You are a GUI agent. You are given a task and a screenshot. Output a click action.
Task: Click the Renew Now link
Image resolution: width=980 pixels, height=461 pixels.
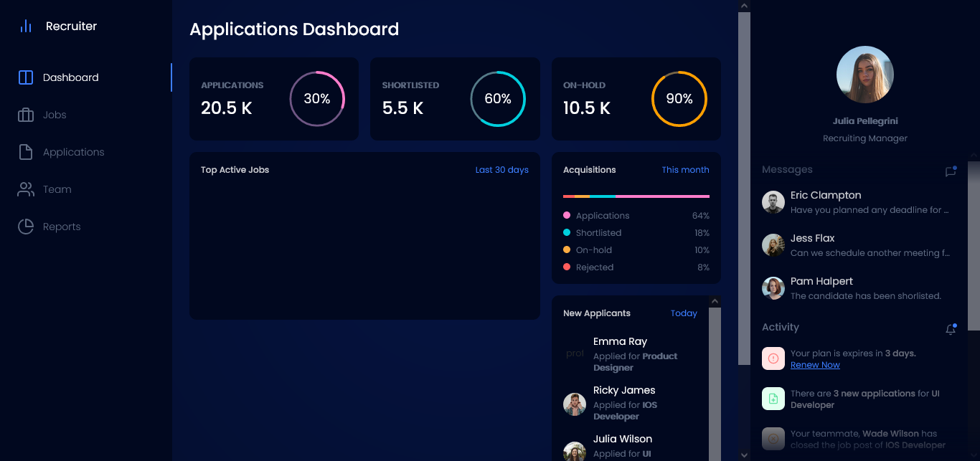coord(815,365)
